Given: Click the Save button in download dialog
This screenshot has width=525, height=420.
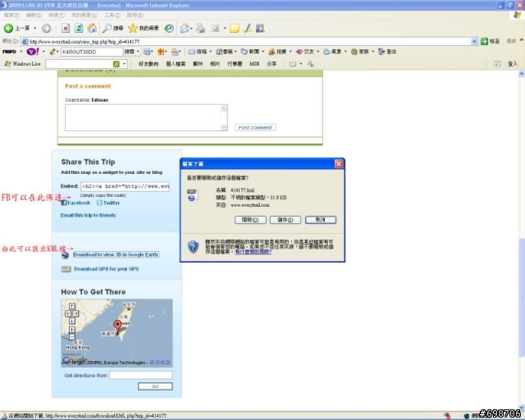Looking at the screenshot, I should (x=285, y=220).
